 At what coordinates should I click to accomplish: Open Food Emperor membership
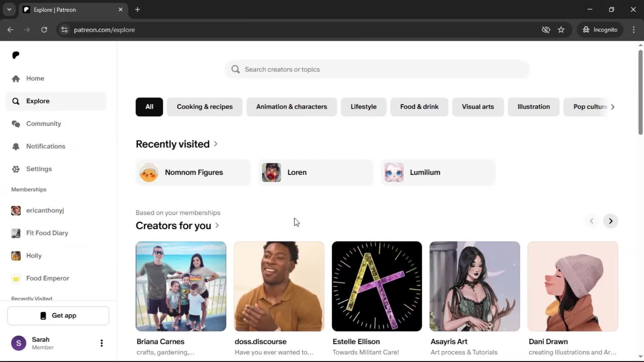pyautogui.click(x=56, y=278)
